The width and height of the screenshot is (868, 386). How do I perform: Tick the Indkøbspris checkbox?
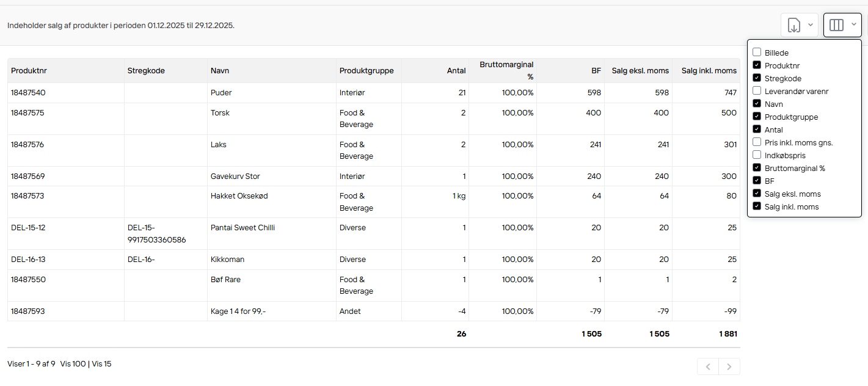click(x=757, y=155)
